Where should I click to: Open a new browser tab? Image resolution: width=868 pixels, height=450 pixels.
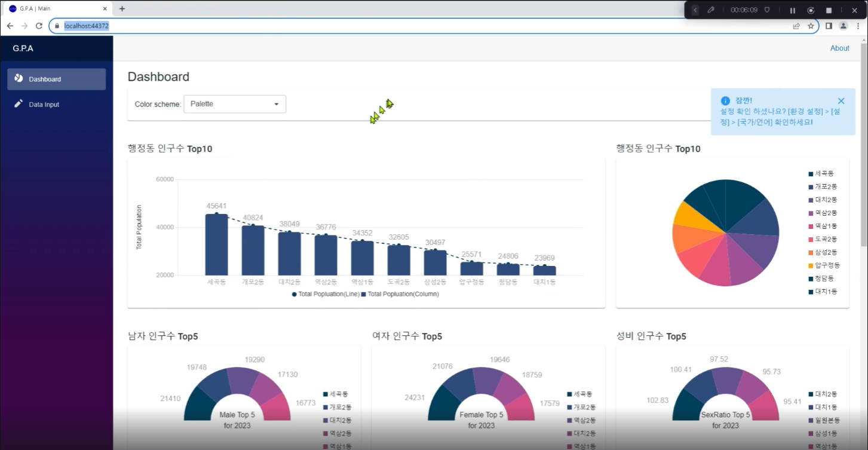click(x=122, y=9)
